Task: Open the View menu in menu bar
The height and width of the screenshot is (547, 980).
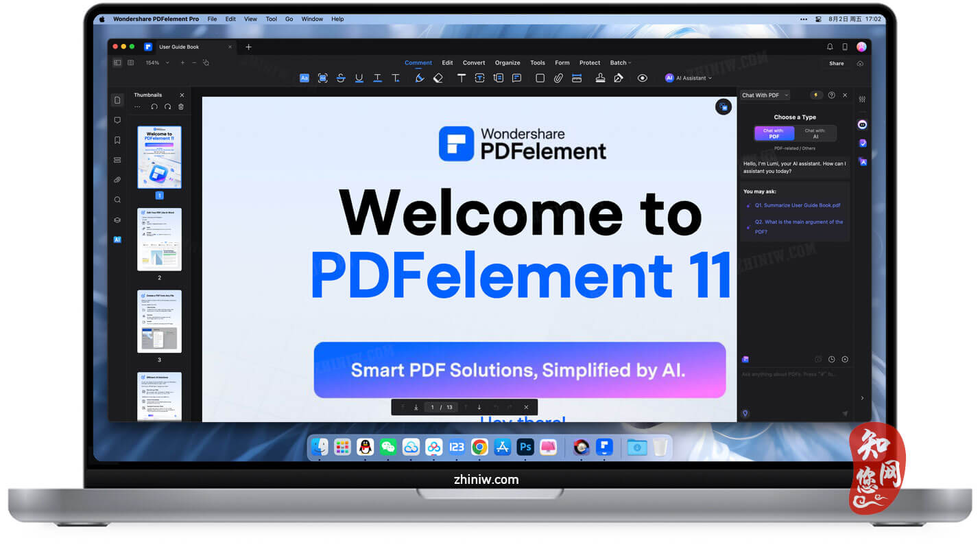Action: 251,19
